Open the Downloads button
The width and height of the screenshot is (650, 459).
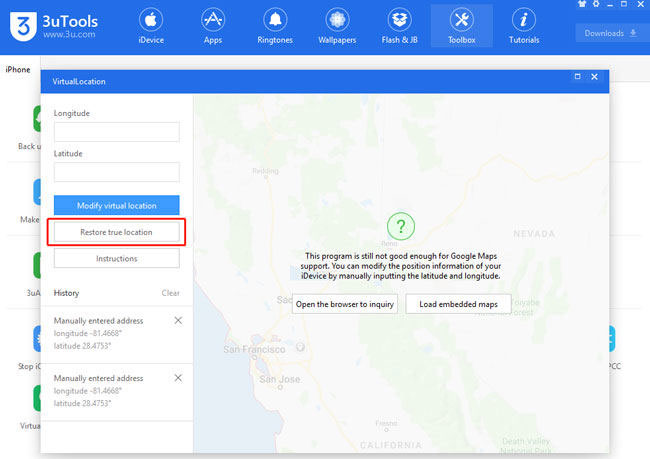[x=610, y=33]
